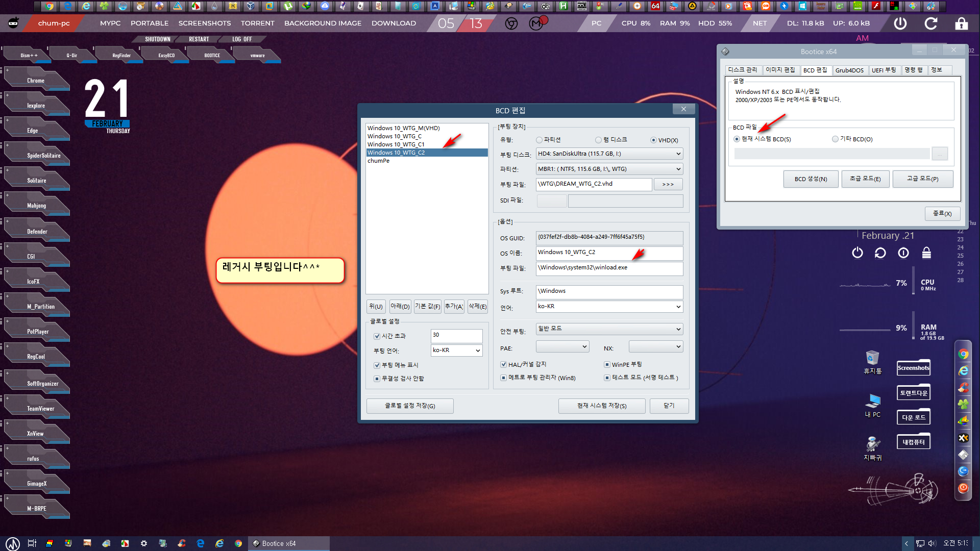Open the Start button in taskbar
Screen dimensions: 980x551
click(13, 543)
